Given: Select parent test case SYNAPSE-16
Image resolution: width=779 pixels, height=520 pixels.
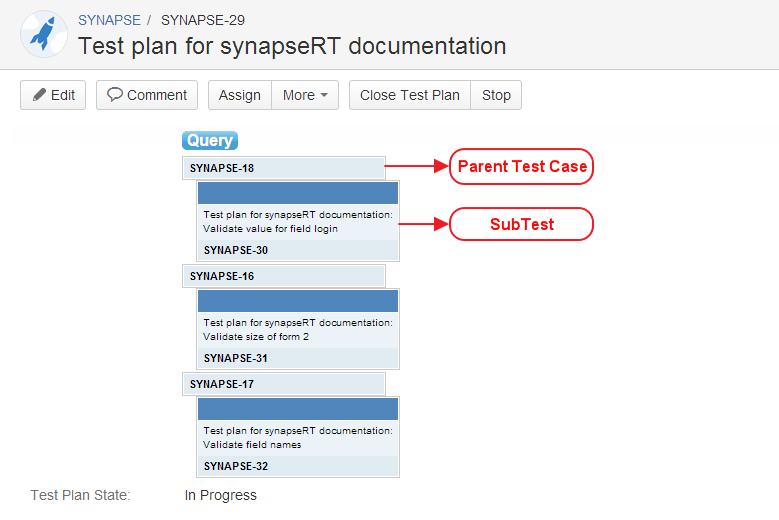Looking at the screenshot, I should 222,275.
